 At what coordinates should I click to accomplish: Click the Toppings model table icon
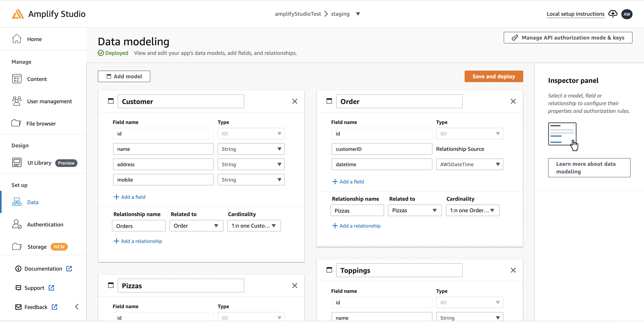coord(329,270)
